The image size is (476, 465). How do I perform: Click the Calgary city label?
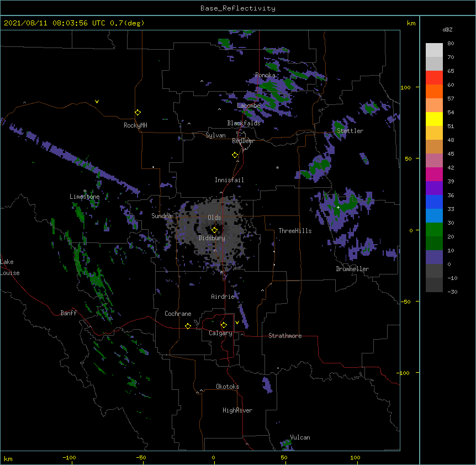coord(220,333)
